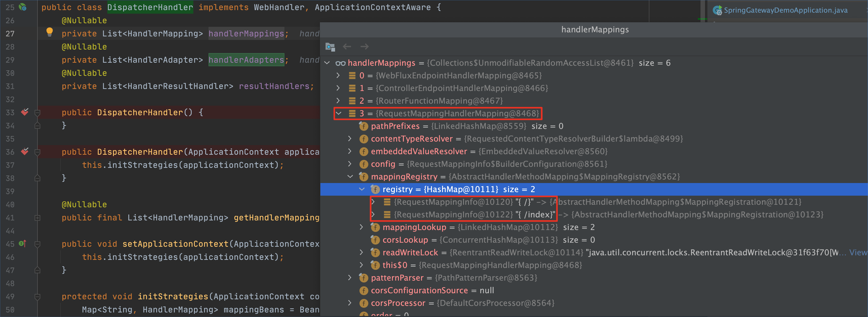Image resolution: width=868 pixels, height=317 pixels.
Task: Click the implements-method gutter icon on line 45
Action: pyautogui.click(x=23, y=243)
